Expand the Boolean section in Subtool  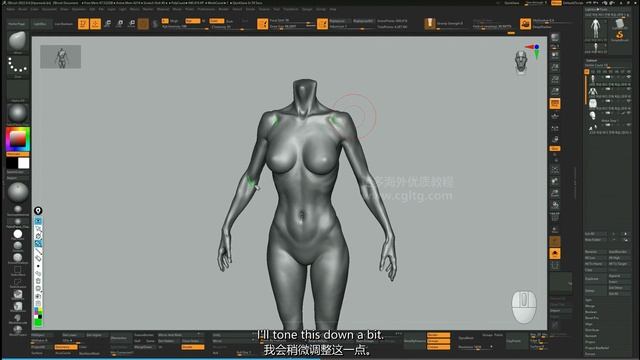(x=591, y=312)
